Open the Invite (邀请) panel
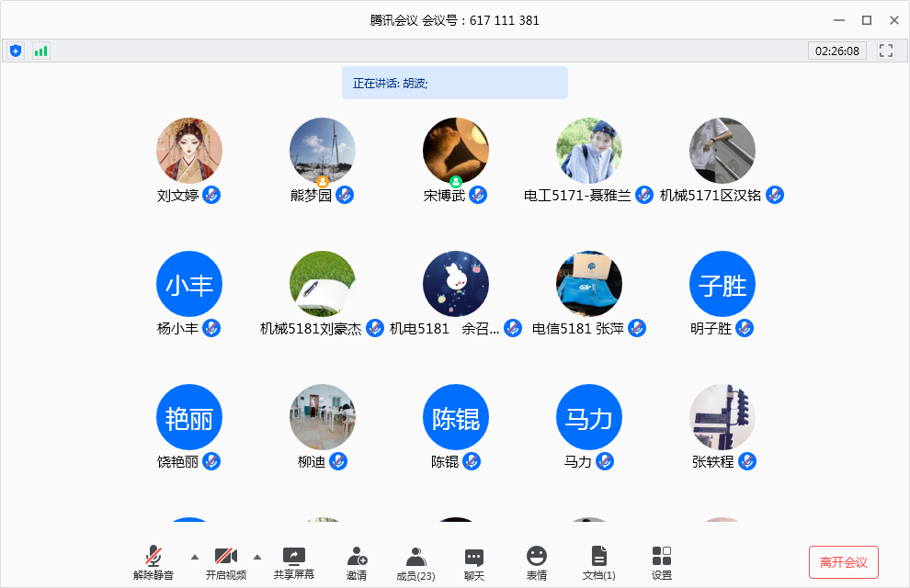 pyautogui.click(x=357, y=562)
